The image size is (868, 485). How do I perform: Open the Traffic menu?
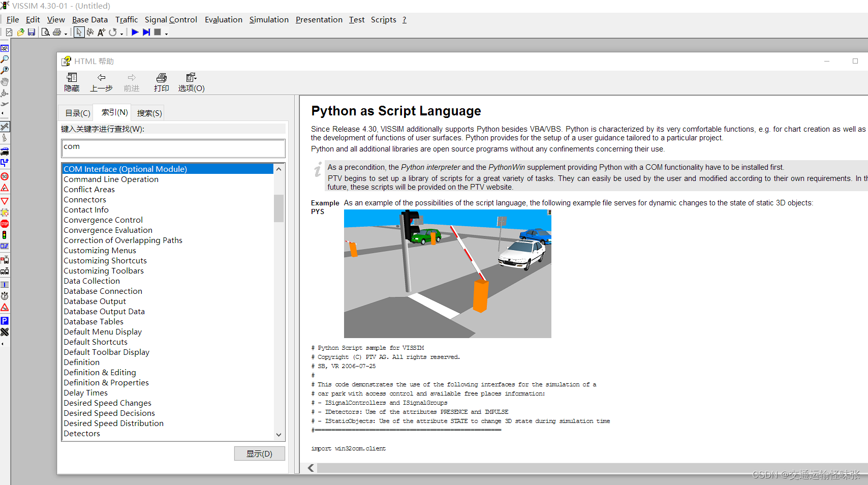[x=127, y=19]
